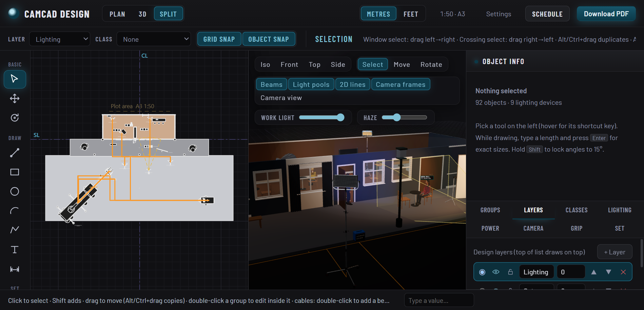Select the arrow Selection tool
This screenshot has width=644, height=310.
[x=15, y=79]
